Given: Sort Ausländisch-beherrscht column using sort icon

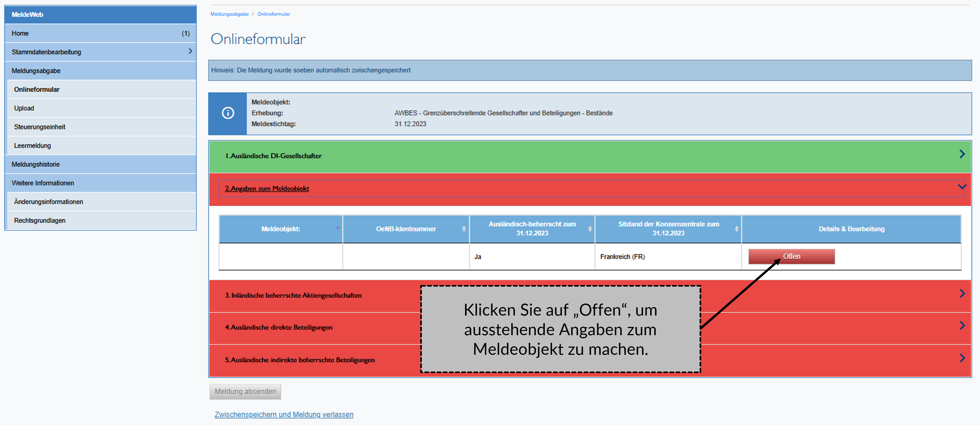Looking at the screenshot, I should [x=590, y=229].
